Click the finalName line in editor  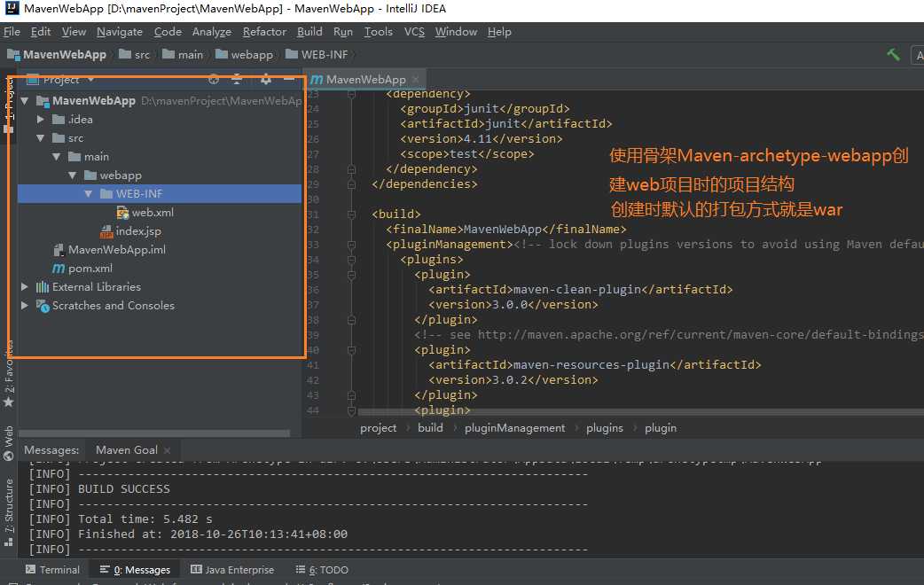click(505, 230)
